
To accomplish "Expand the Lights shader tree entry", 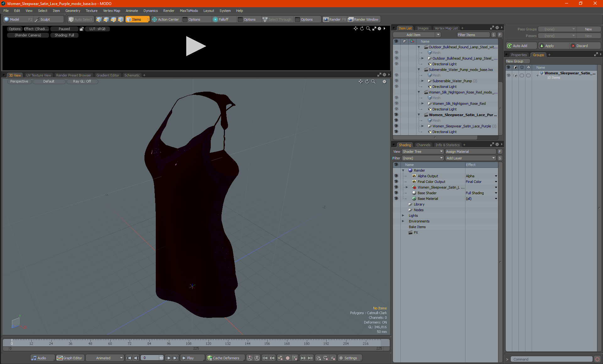I will point(403,216).
